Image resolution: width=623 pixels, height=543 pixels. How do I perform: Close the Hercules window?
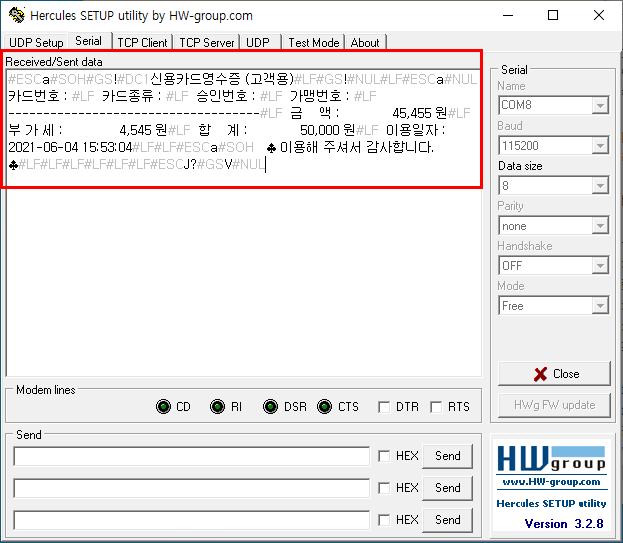(599, 15)
